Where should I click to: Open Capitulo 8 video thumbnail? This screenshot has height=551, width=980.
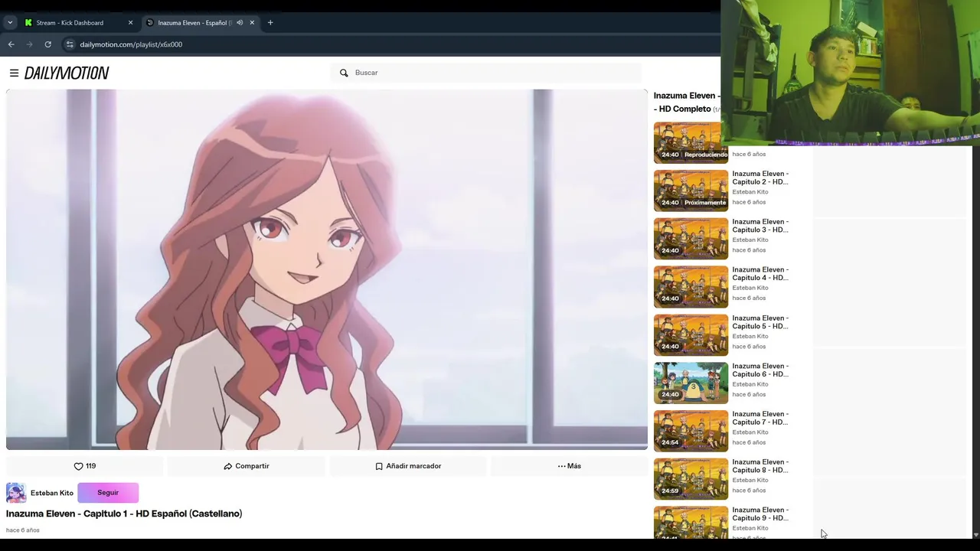[x=691, y=479]
